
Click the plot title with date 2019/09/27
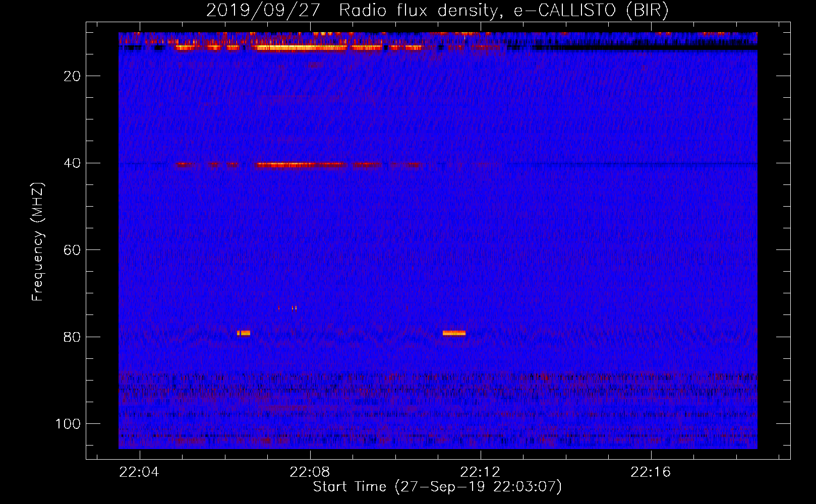click(437, 10)
